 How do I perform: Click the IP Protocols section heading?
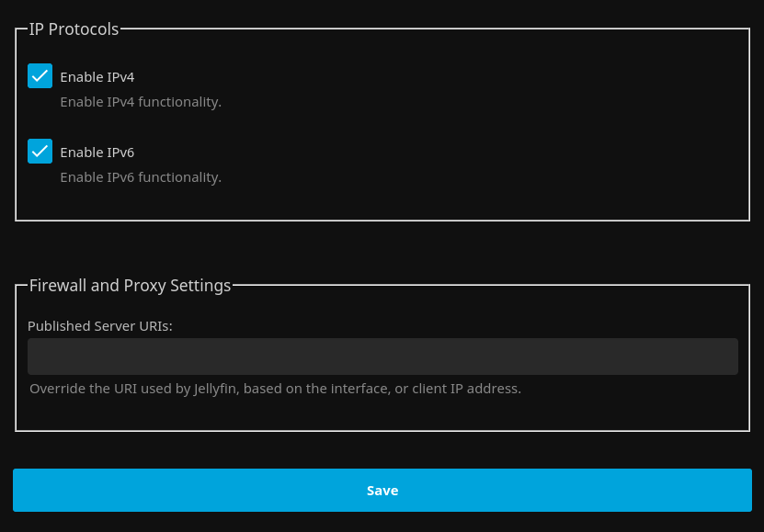[74, 29]
